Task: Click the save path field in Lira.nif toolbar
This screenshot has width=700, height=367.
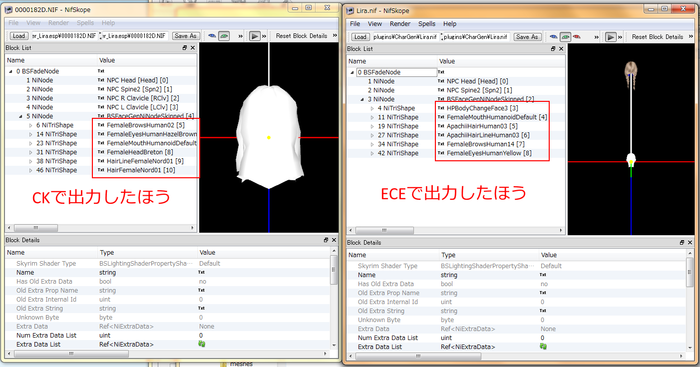Action: tap(476, 37)
